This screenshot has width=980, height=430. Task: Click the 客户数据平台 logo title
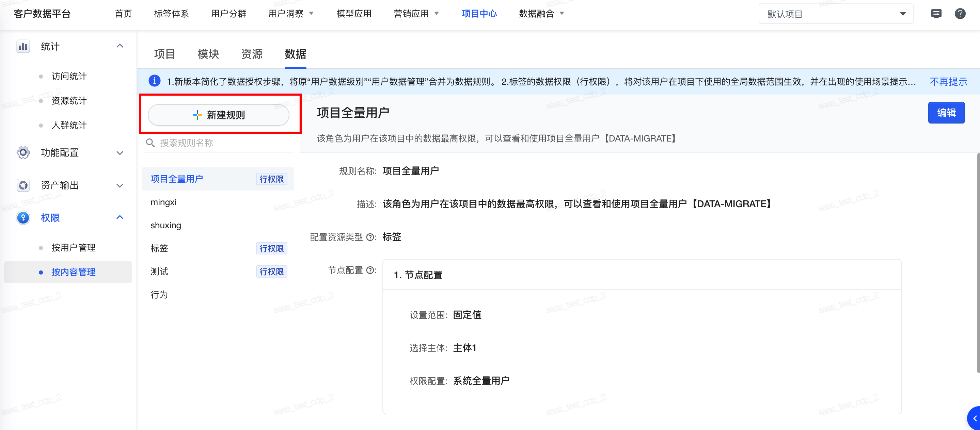(42, 14)
